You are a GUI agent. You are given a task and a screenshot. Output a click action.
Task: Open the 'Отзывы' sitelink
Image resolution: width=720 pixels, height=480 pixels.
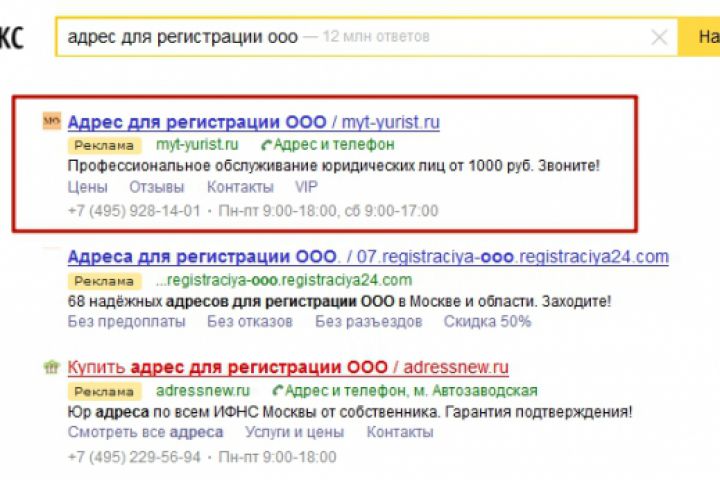[157, 187]
